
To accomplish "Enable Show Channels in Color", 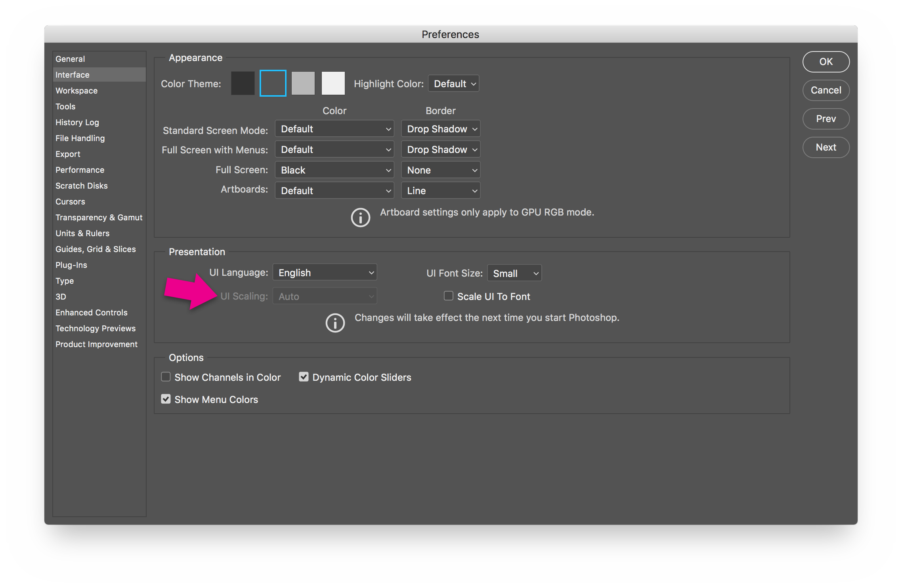I will tap(166, 377).
